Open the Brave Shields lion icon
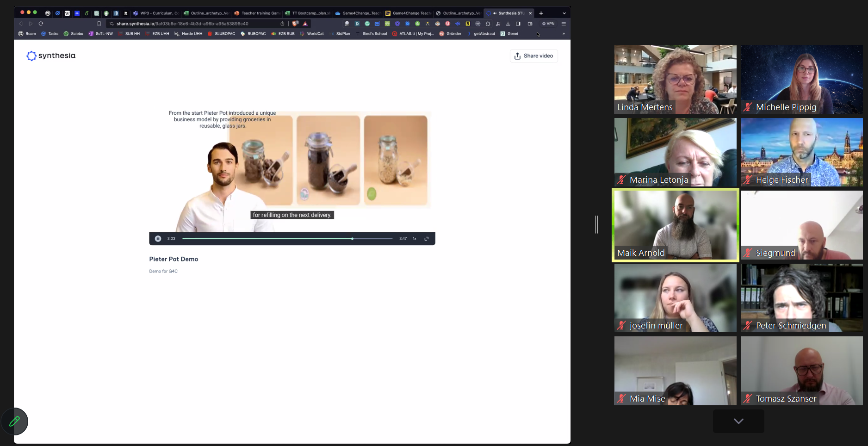 [295, 24]
